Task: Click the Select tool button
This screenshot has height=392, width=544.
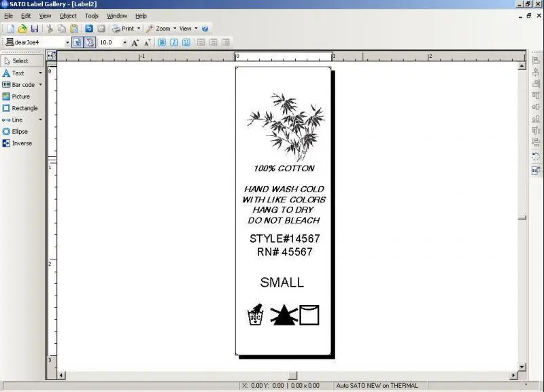Action: [x=21, y=60]
